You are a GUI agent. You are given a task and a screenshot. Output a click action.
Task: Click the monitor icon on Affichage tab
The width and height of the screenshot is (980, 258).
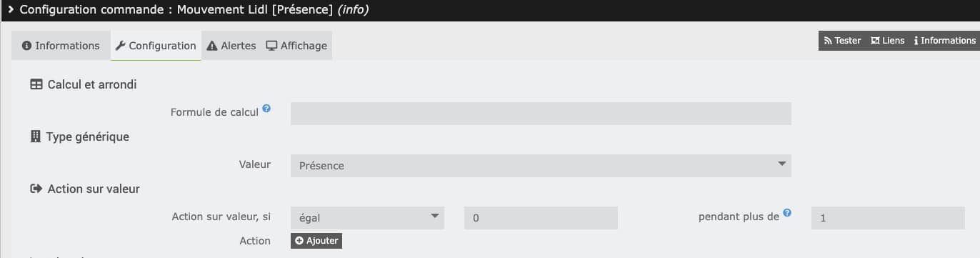271,46
